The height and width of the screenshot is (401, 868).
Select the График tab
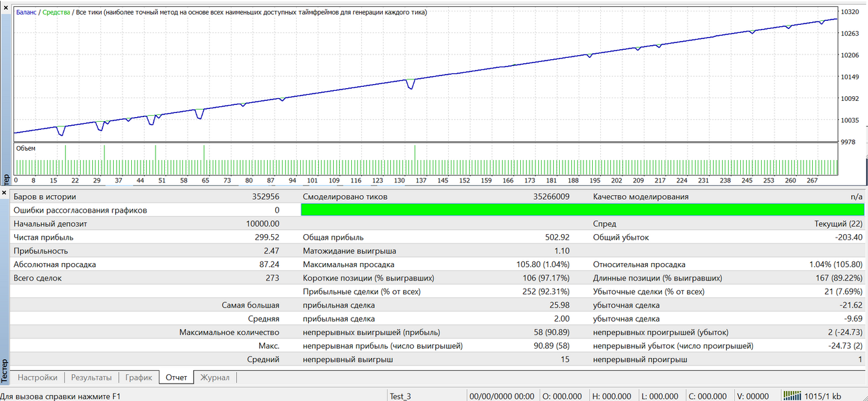pos(139,377)
